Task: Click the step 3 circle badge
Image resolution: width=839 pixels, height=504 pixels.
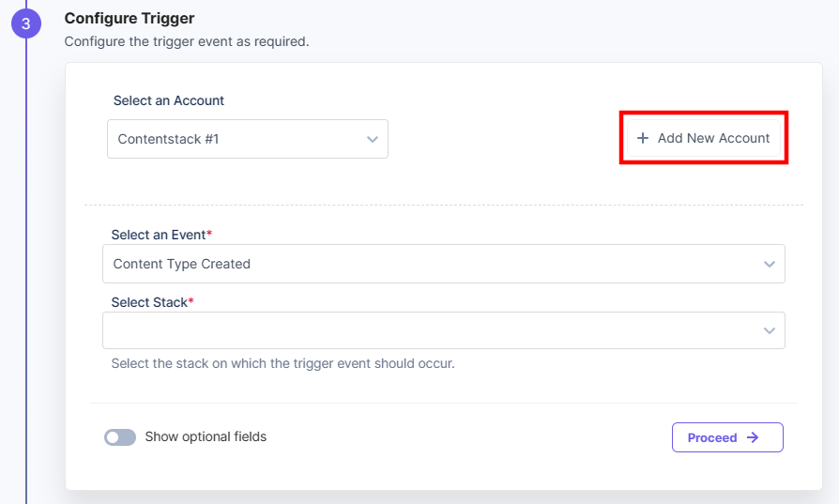Action: 26,23
